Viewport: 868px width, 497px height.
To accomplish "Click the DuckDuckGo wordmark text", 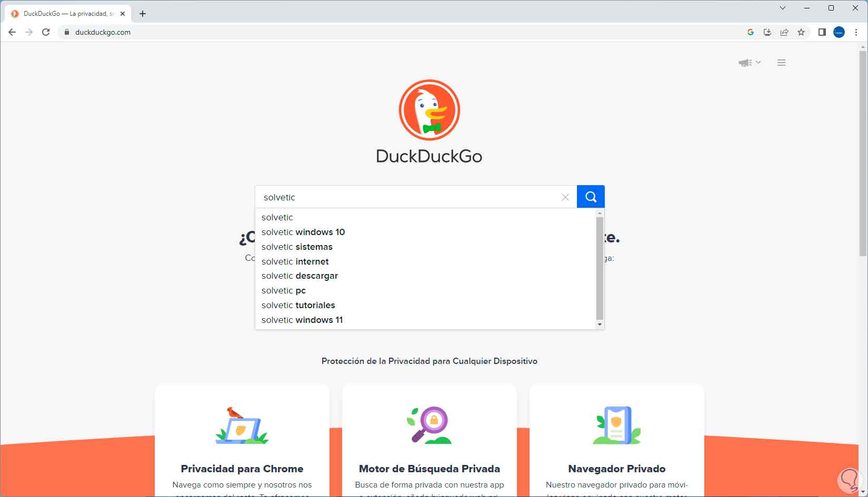I will click(429, 156).
